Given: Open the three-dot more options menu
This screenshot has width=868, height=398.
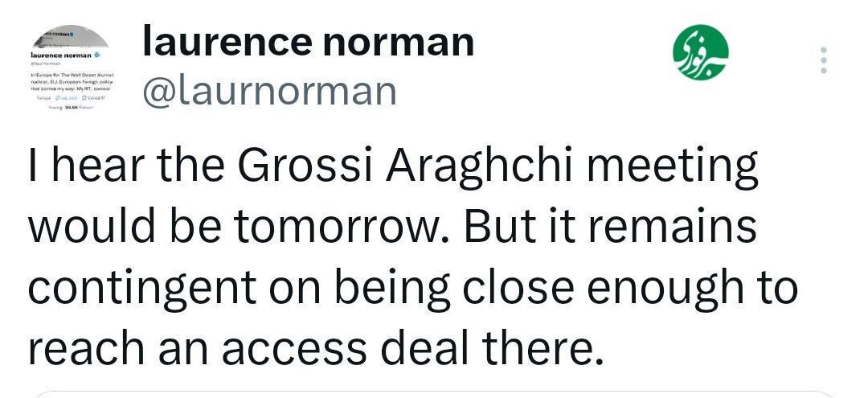Looking at the screenshot, I should 822,61.
